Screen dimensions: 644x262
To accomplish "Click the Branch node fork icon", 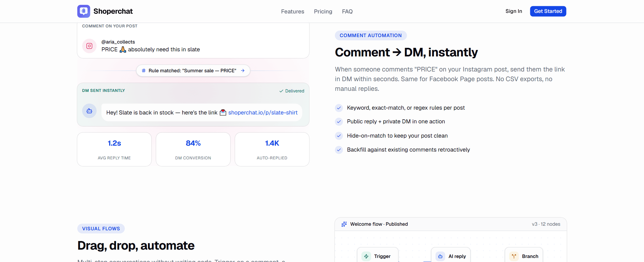I will pos(514,256).
